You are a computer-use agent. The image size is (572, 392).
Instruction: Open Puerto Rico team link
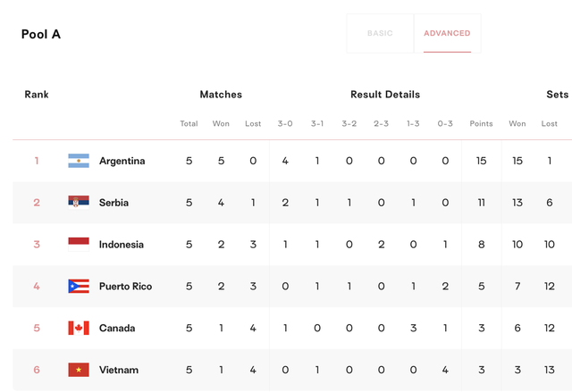click(125, 287)
